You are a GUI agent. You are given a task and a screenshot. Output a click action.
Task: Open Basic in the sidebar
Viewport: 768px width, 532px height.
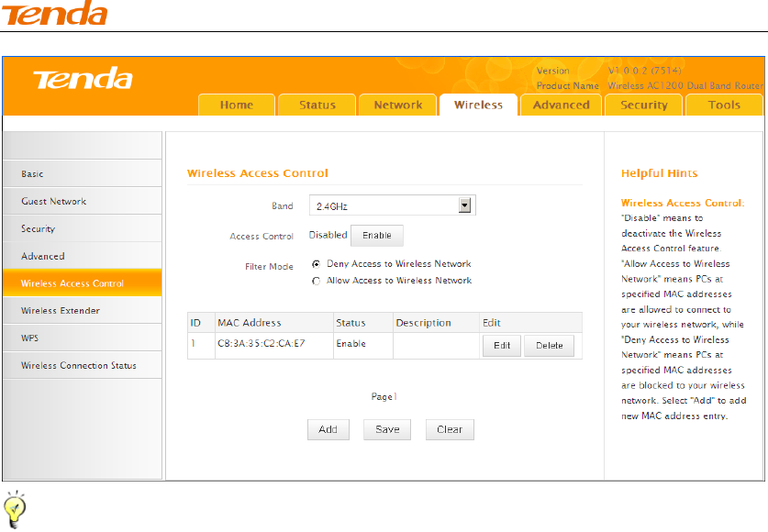(x=83, y=173)
